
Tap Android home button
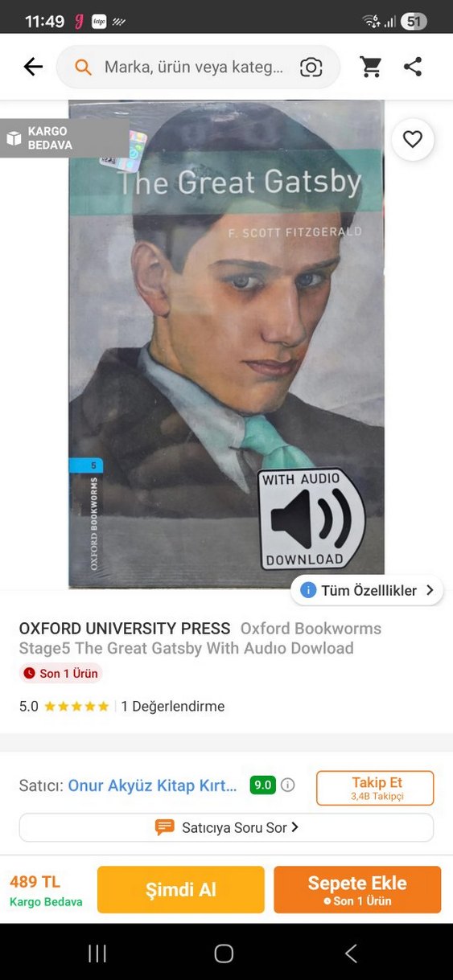click(x=224, y=953)
